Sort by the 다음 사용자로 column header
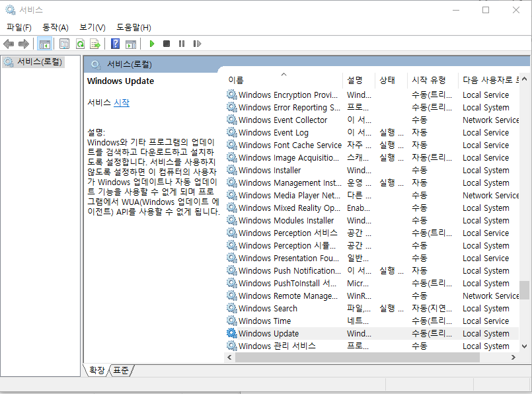The image size is (532, 394). pyautogui.click(x=488, y=80)
